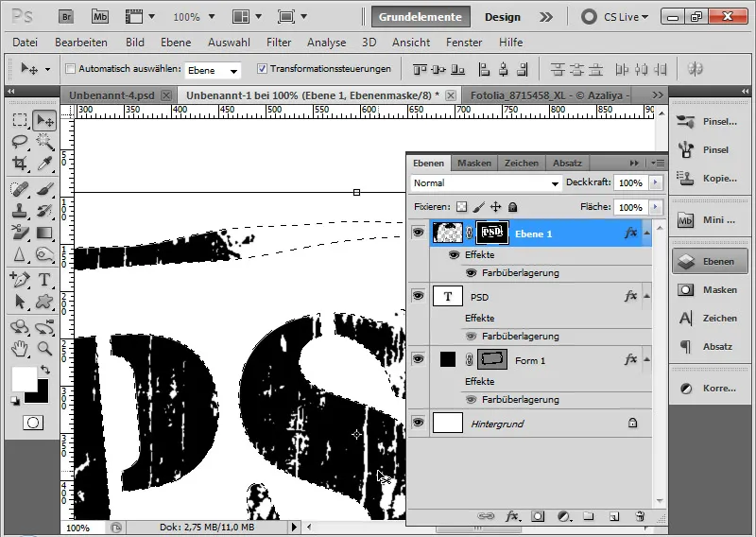Screen dimensions: 756x537
Task: Create a new layer group folder icon
Action: 588,516
